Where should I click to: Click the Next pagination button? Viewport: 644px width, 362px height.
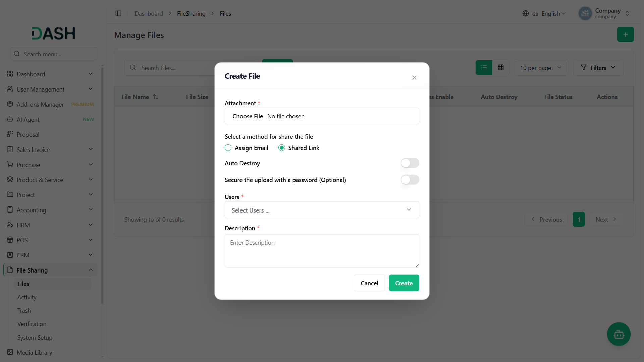tap(606, 219)
